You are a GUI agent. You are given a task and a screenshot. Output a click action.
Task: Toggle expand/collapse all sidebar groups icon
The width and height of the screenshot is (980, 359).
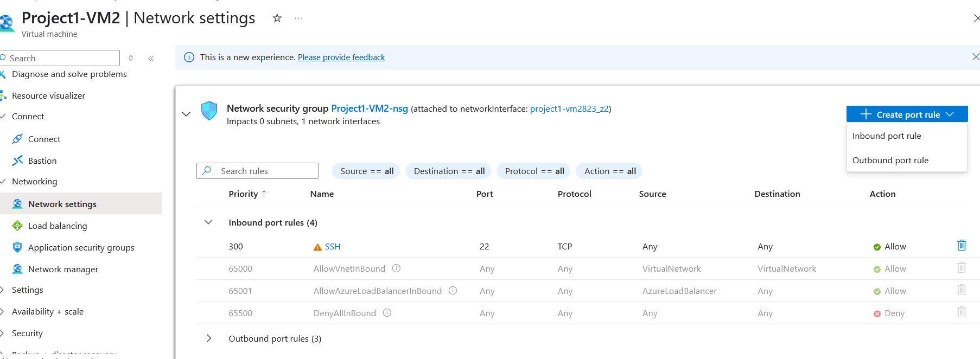[131, 58]
